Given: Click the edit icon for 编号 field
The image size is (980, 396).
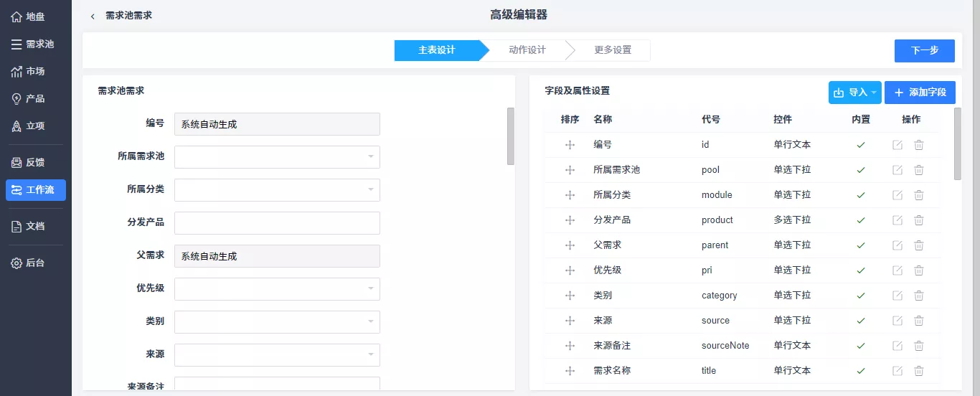Looking at the screenshot, I should pyautogui.click(x=897, y=145).
